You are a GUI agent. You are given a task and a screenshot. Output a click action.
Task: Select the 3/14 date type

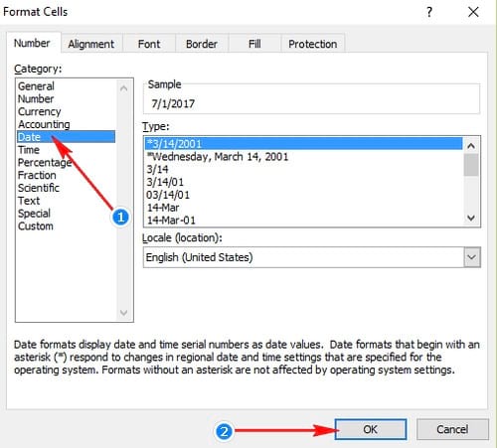(303, 169)
